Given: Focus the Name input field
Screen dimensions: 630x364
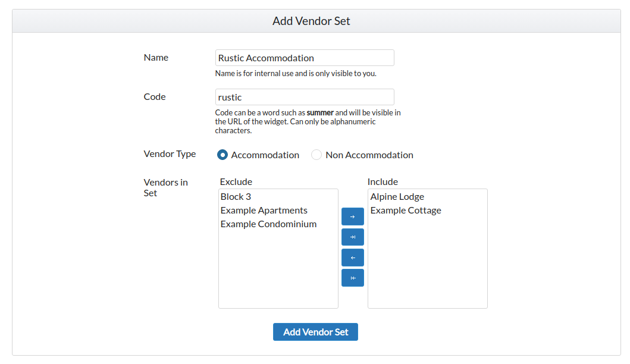Looking at the screenshot, I should [304, 58].
